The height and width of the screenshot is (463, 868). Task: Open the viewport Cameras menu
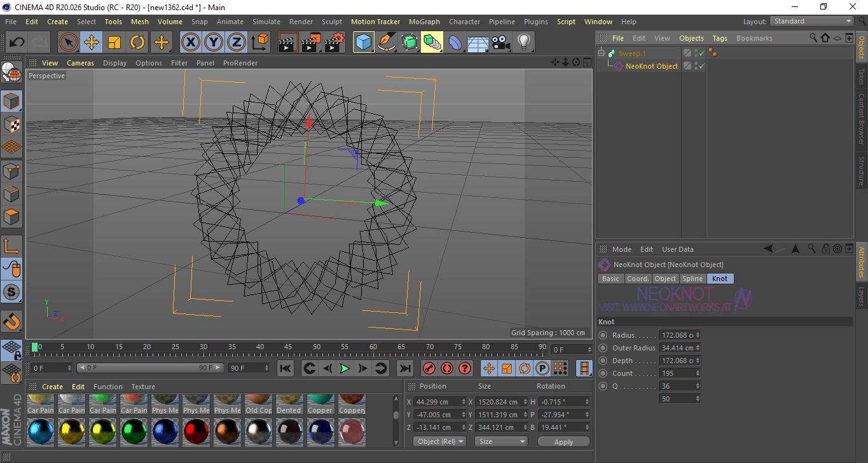pos(80,63)
